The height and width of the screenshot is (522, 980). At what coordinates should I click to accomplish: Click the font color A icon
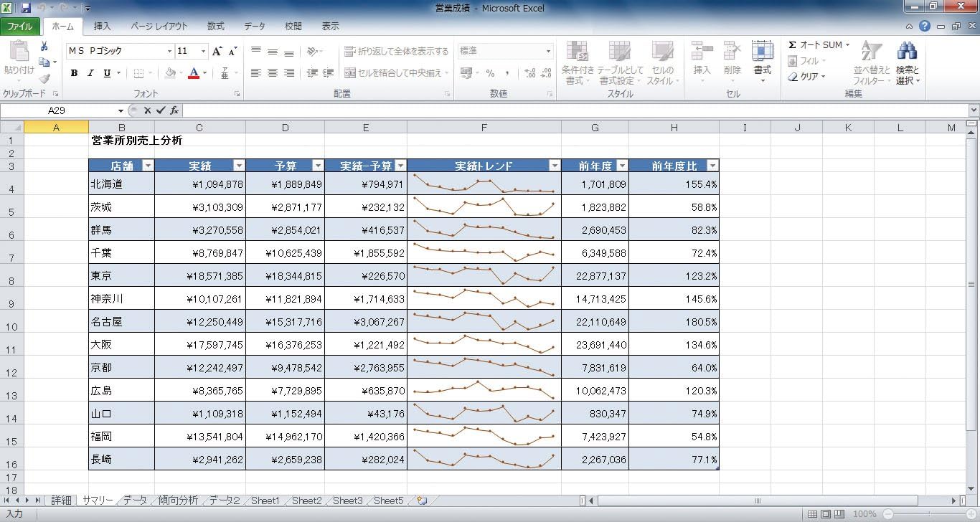tap(193, 72)
